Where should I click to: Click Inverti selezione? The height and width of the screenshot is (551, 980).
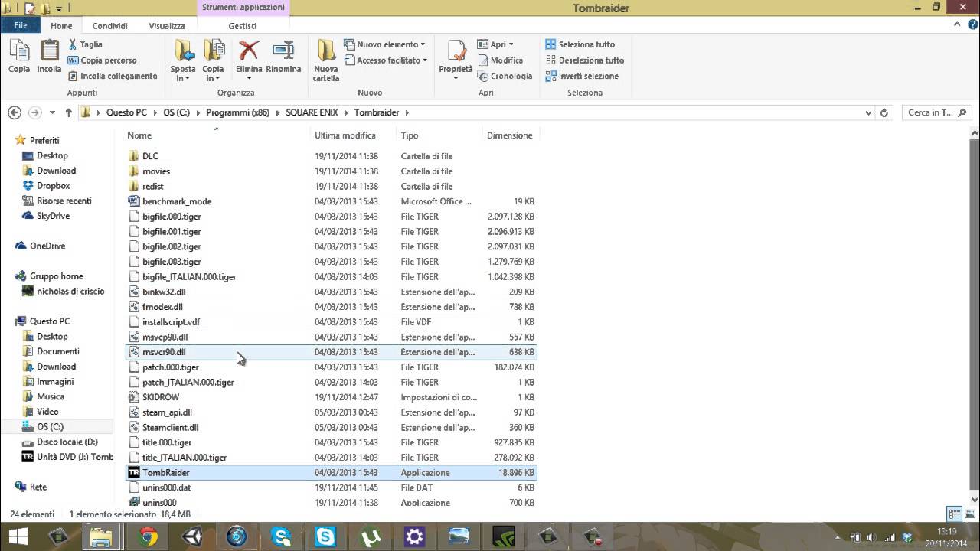[582, 76]
